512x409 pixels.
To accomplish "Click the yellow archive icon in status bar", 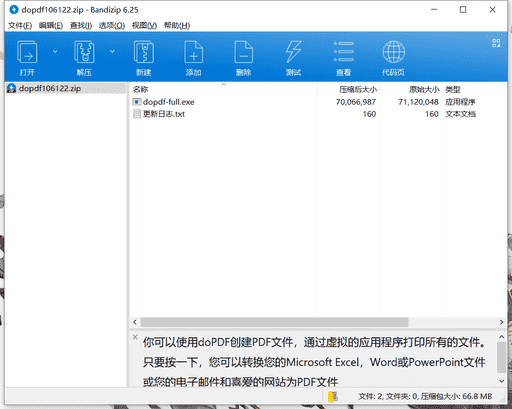I will [x=333, y=396].
